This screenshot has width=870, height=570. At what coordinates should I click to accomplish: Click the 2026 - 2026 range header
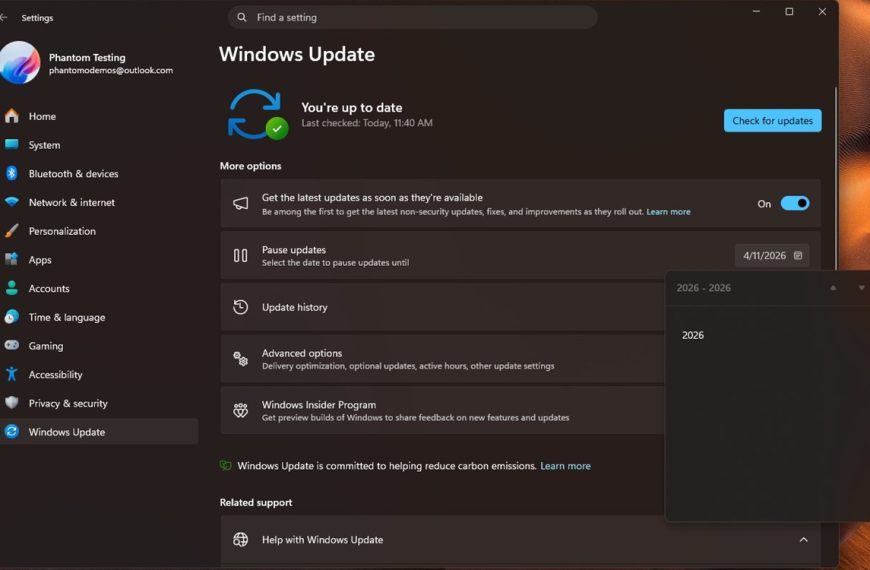pos(704,287)
